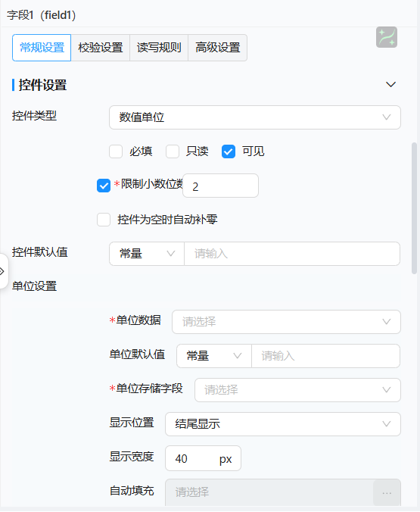Open the 高级设置 tab
This screenshot has width=420, height=512.
(218, 48)
